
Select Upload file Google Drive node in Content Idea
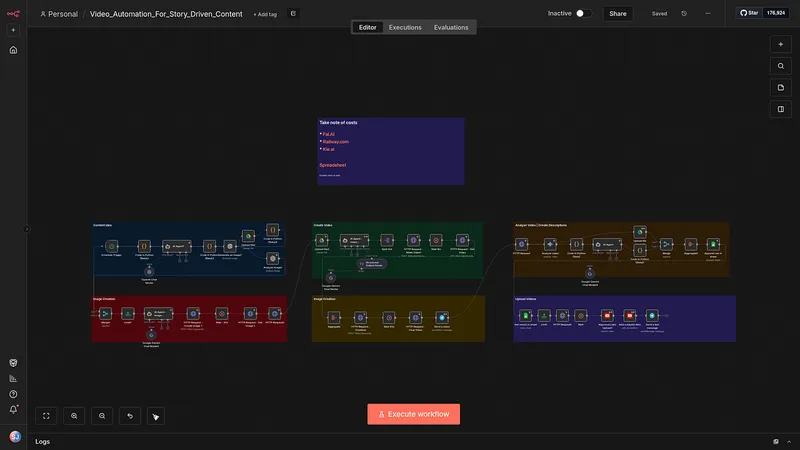(x=248, y=236)
